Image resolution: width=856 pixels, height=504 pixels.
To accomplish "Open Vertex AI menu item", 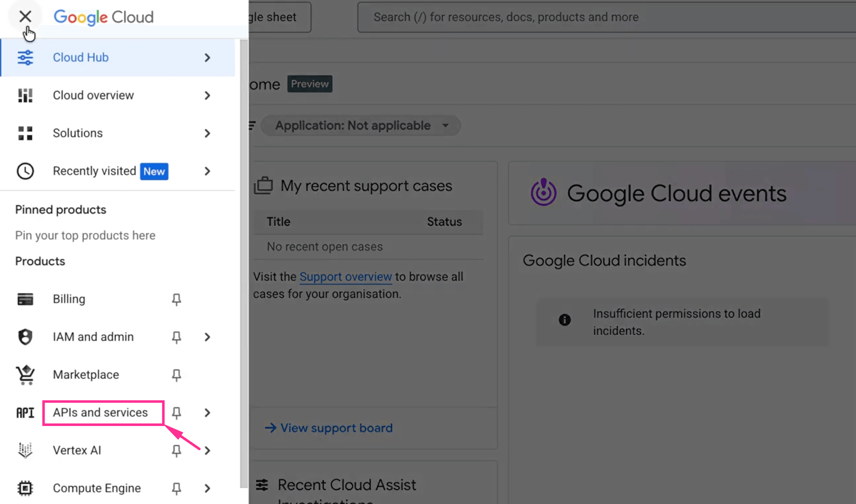I will pyautogui.click(x=118, y=450).
